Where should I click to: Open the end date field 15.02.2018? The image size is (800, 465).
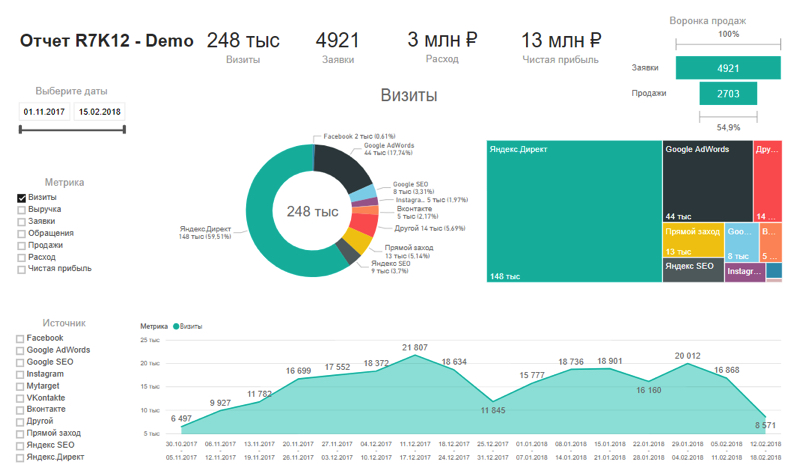[x=99, y=112]
